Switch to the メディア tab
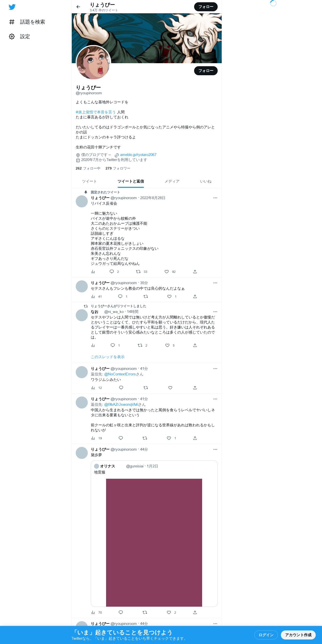322x644 pixels. click(172, 181)
